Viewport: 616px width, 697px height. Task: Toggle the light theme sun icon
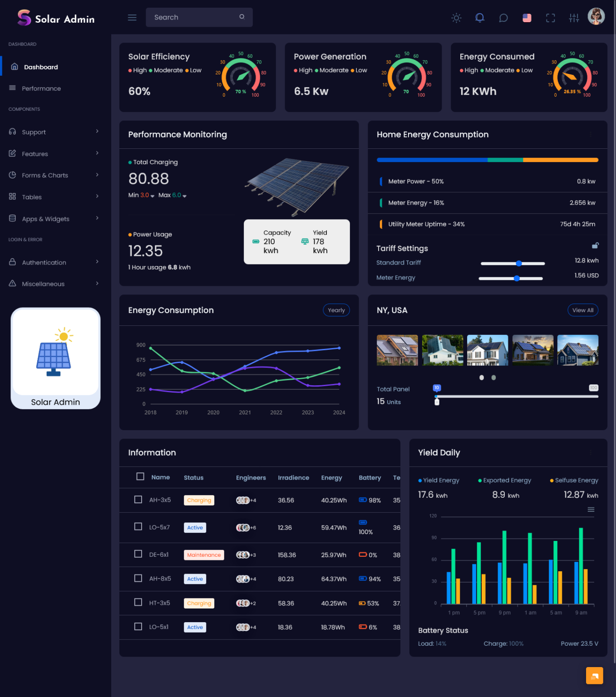456,18
